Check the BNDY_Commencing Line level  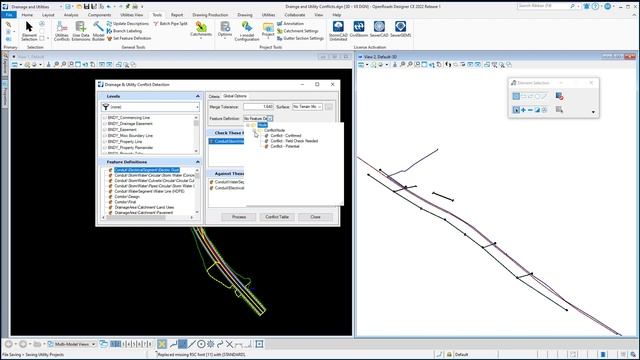pyautogui.click(x=105, y=118)
